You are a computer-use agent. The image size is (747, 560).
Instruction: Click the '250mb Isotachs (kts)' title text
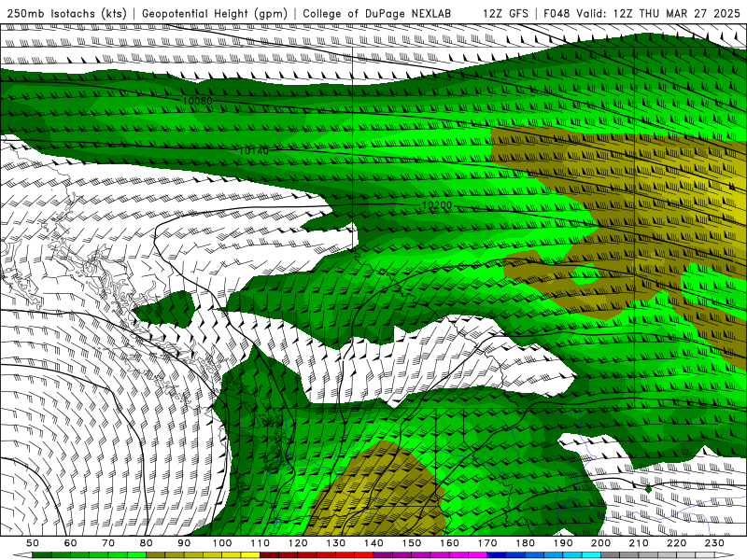pyautogui.click(x=66, y=13)
